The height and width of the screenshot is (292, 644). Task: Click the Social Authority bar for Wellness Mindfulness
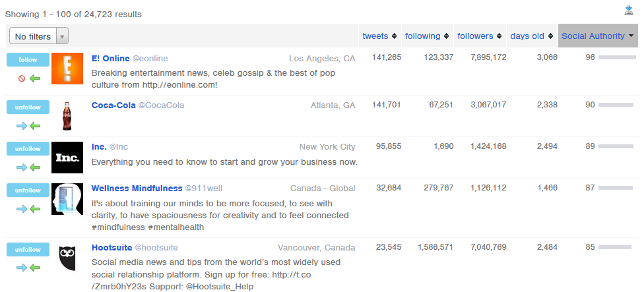(615, 188)
